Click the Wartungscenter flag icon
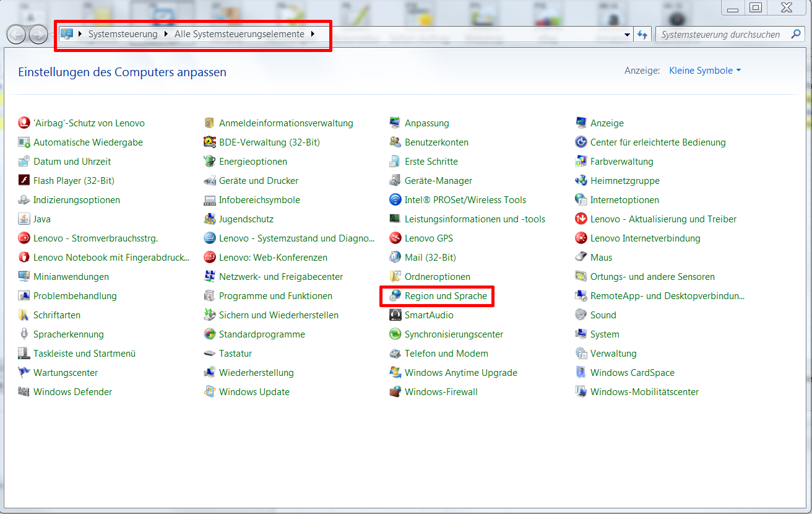This screenshot has width=812, height=514. (x=24, y=372)
